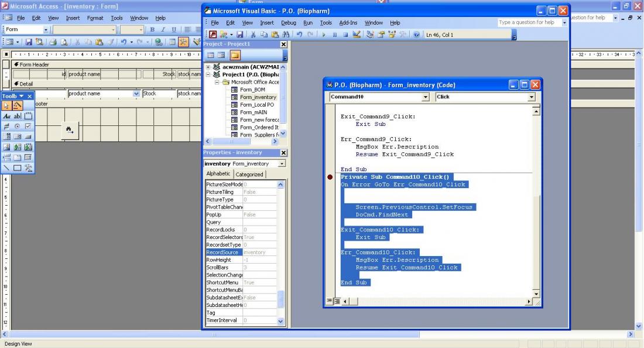Select the Line tool in toolbox
Screen dimensions: 644x348
[7, 168]
